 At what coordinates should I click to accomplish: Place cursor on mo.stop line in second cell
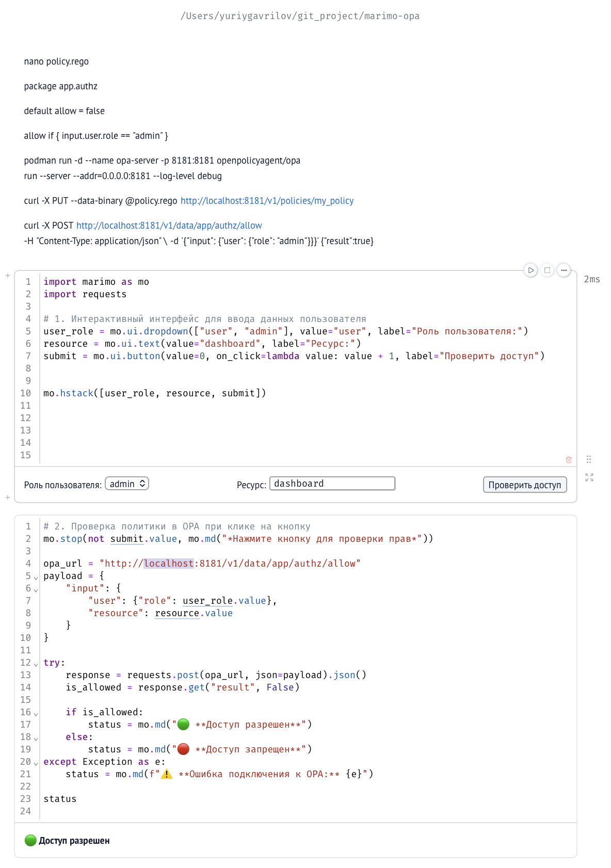(x=238, y=539)
